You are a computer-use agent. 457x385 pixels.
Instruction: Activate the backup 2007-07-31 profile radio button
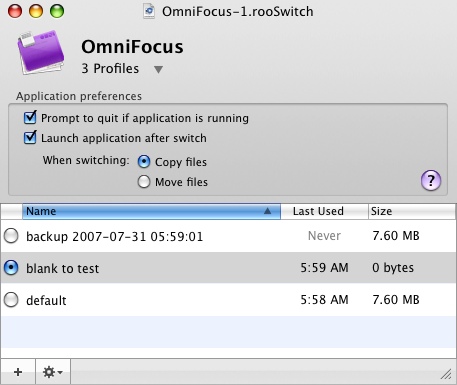[11, 236]
